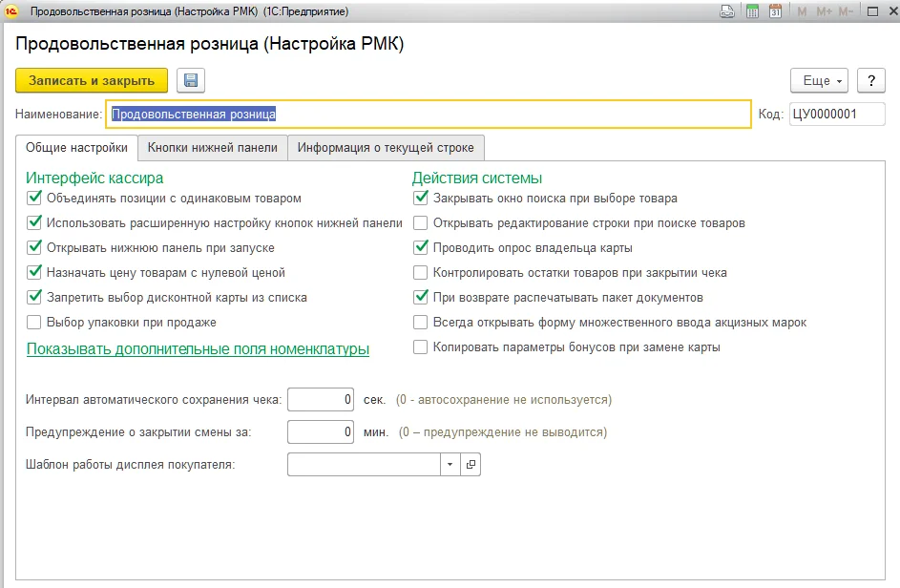This screenshot has width=900, height=588.
Task: Click the 'Интерфейс кассира' section heading
Action: coord(94,178)
